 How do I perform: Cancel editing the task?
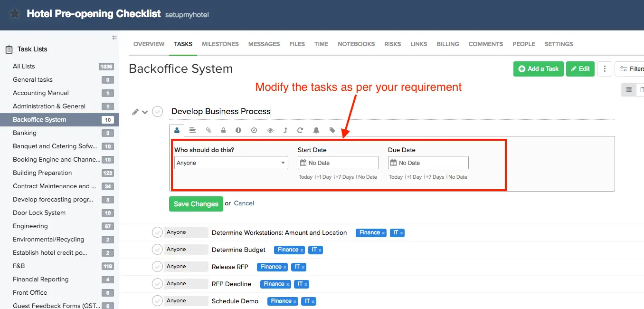tap(244, 203)
